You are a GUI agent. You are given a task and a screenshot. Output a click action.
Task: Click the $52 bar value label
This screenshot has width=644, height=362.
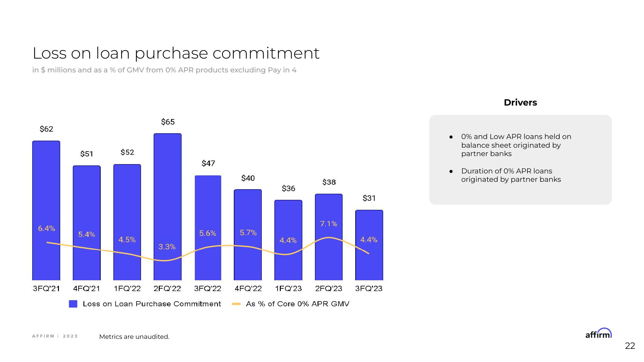[127, 152]
